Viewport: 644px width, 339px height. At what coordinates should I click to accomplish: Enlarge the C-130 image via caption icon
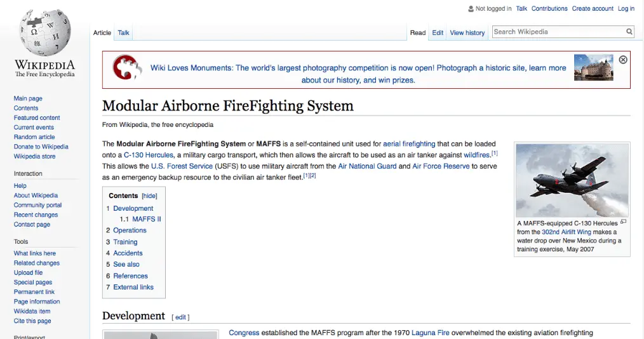coord(623,222)
